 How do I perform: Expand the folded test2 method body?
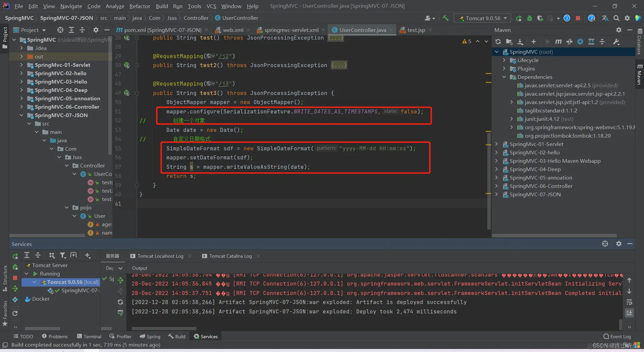pyautogui.click(x=339, y=65)
